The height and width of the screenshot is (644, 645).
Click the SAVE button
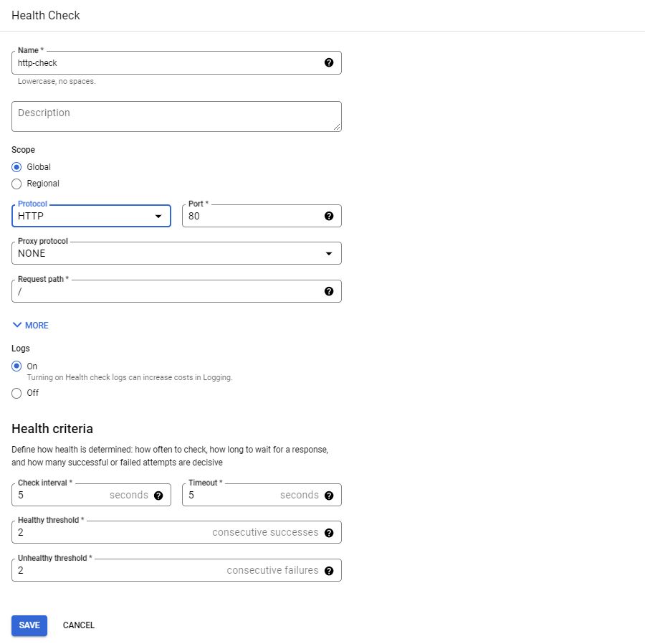click(x=29, y=625)
